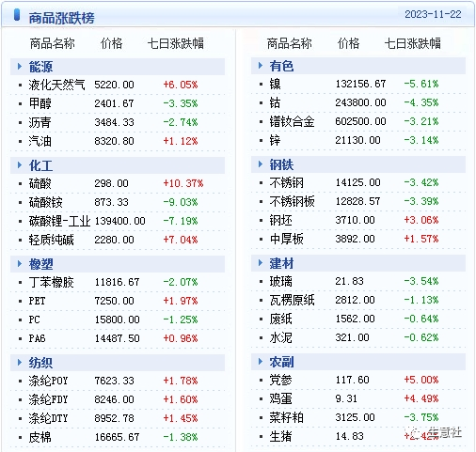
Task: Open the 皮棉 commodity
Action: [x=40, y=437]
